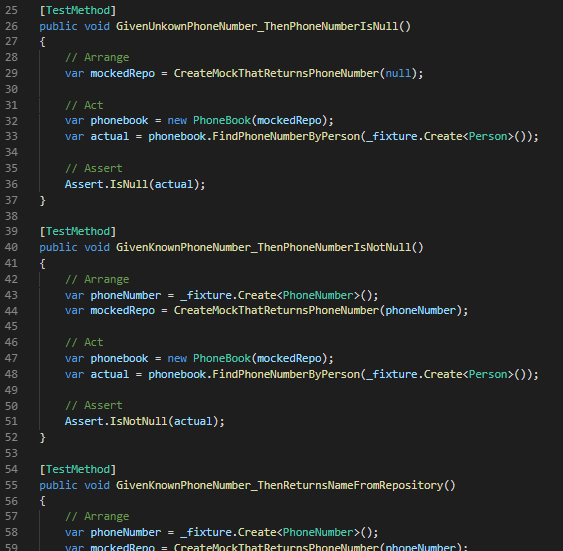Click FindPhoneNumberByPerson on line 48
563x551 pixels.
286,374
